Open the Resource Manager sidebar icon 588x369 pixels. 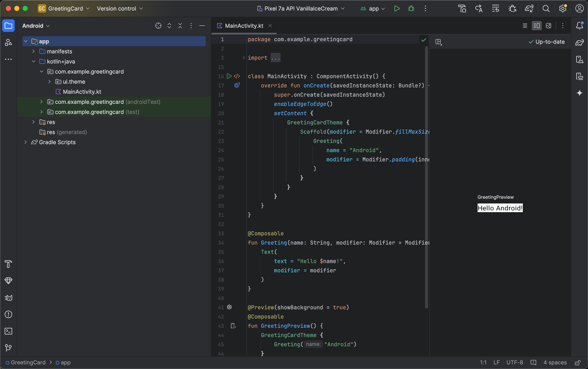tap(8, 42)
